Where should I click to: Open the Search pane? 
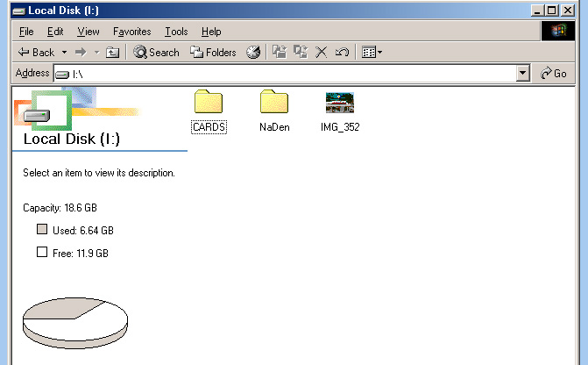156,52
